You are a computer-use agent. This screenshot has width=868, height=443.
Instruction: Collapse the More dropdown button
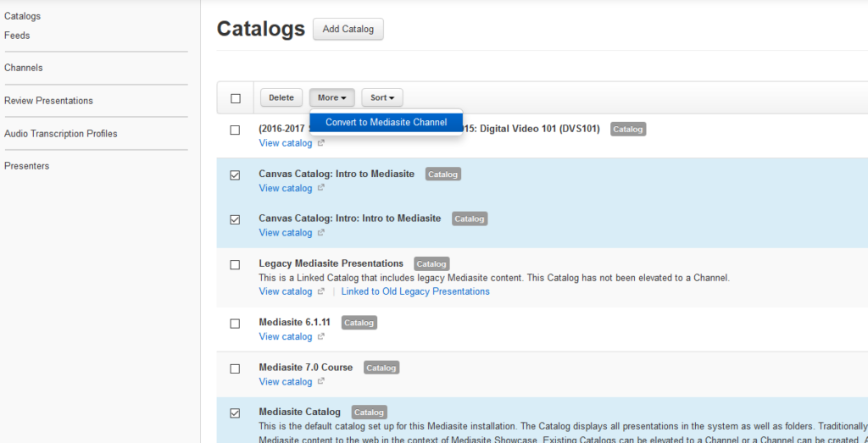pos(331,97)
